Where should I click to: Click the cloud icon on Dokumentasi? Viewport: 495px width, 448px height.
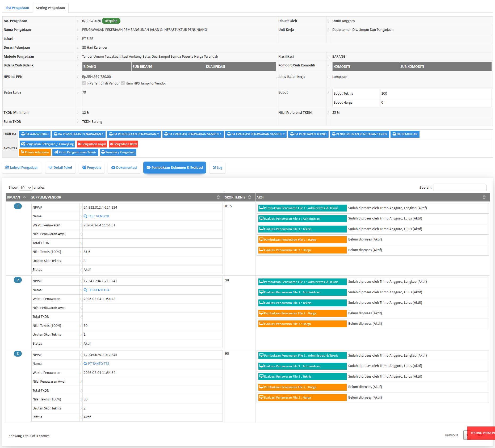[113, 168]
